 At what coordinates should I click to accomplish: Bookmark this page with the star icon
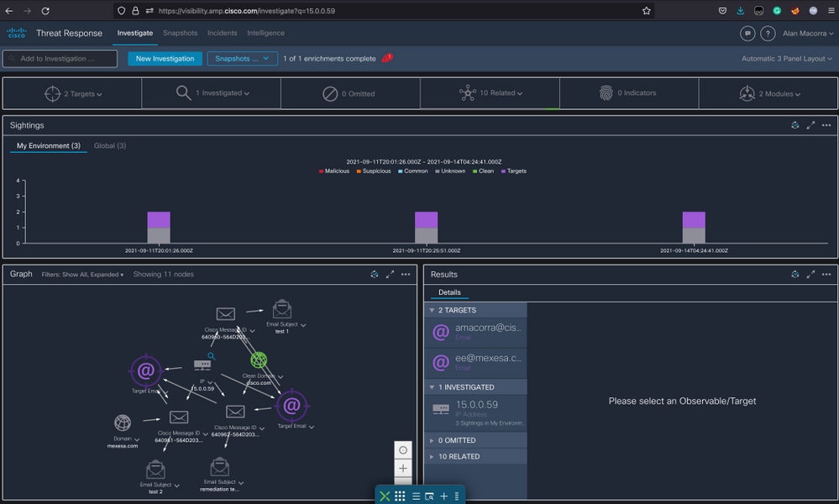[647, 11]
